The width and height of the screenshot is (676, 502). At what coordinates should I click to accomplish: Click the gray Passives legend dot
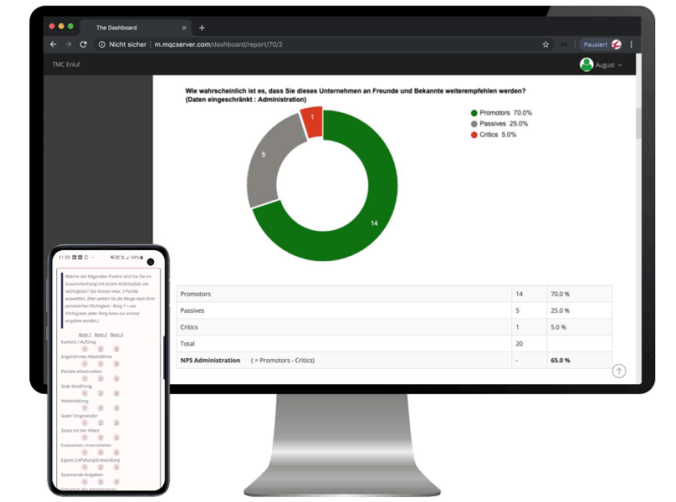474,124
